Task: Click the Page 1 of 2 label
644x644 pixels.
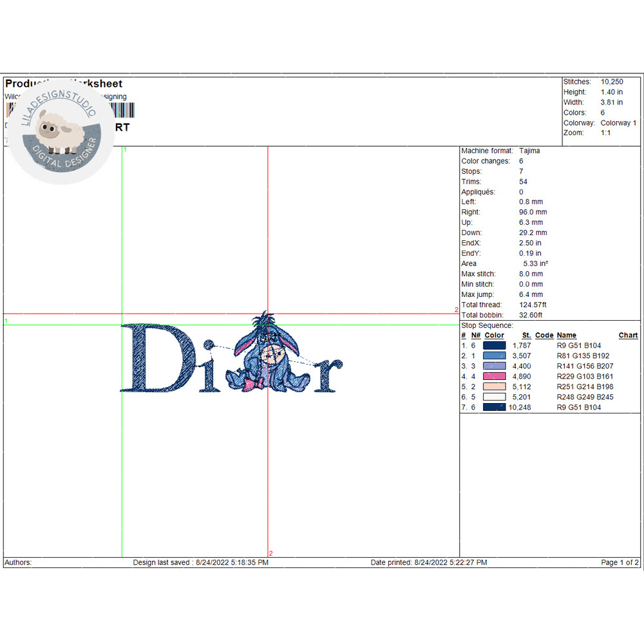Action: click(620, 563)
